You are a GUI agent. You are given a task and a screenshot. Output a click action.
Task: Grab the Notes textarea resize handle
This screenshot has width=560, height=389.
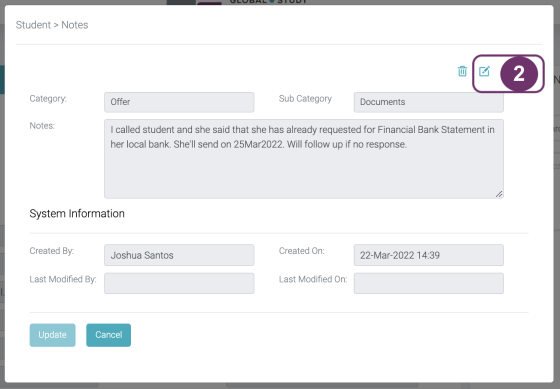[499, 194]
